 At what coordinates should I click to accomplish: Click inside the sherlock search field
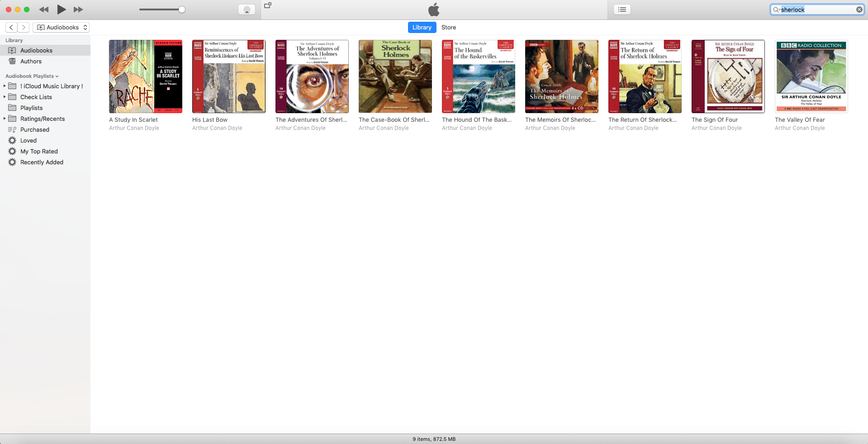[817, 10]
